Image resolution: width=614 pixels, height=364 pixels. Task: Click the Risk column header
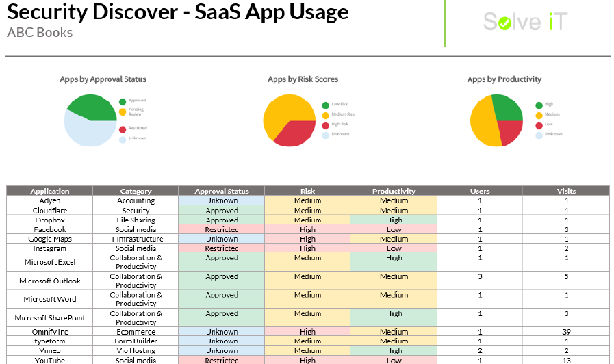click(307, 191)
